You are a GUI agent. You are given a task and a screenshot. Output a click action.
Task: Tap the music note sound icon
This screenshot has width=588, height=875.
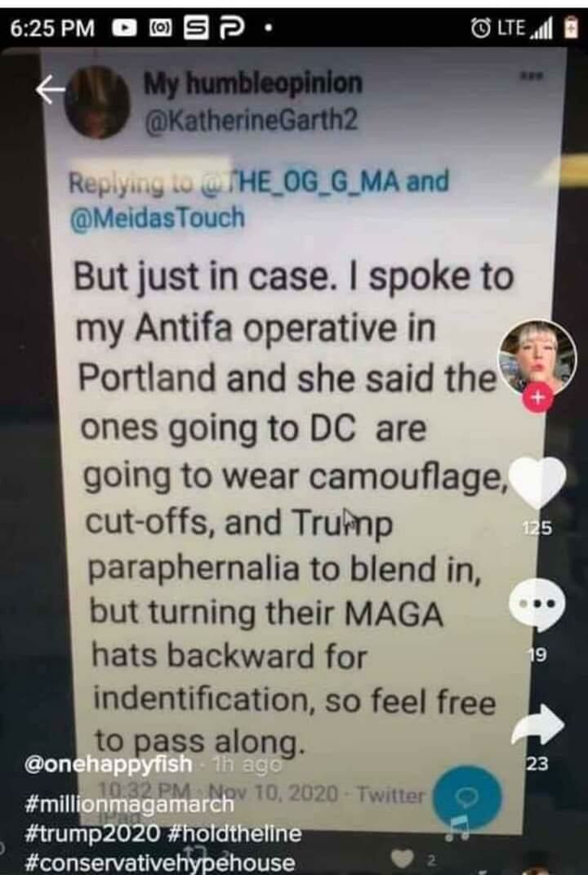(x=458, y=827)
